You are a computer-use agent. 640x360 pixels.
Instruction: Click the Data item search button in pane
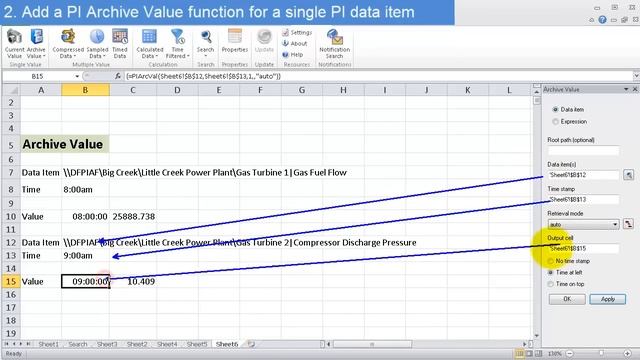click(x=629, y=175)
